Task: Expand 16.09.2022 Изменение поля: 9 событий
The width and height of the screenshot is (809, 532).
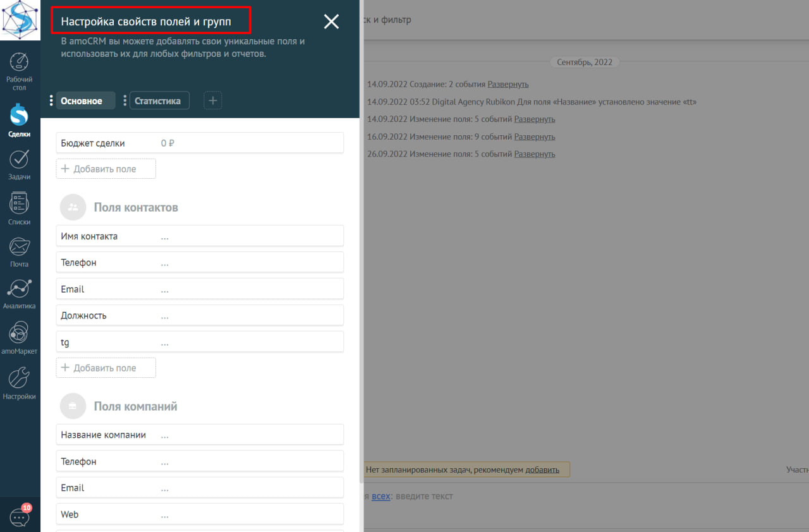Action: click(535, 136)
